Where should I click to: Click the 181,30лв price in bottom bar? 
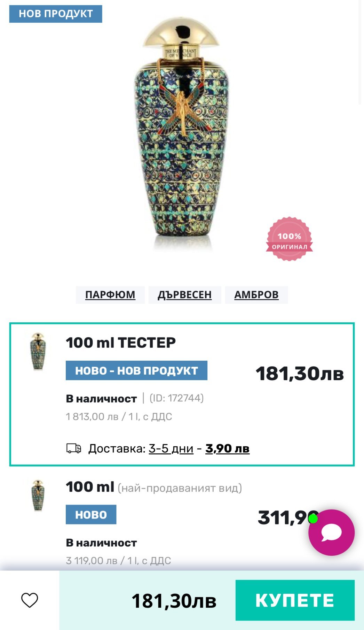click(174, 601)
